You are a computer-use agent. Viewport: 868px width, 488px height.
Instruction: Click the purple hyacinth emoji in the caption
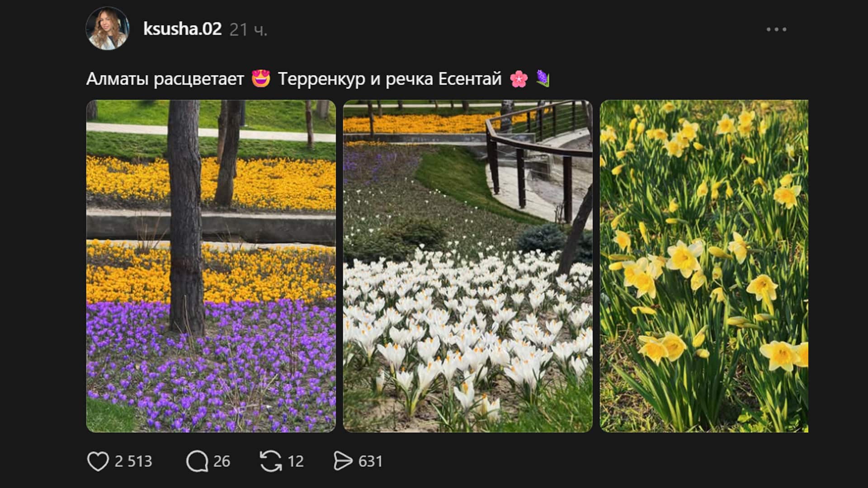tap(542, 79)
